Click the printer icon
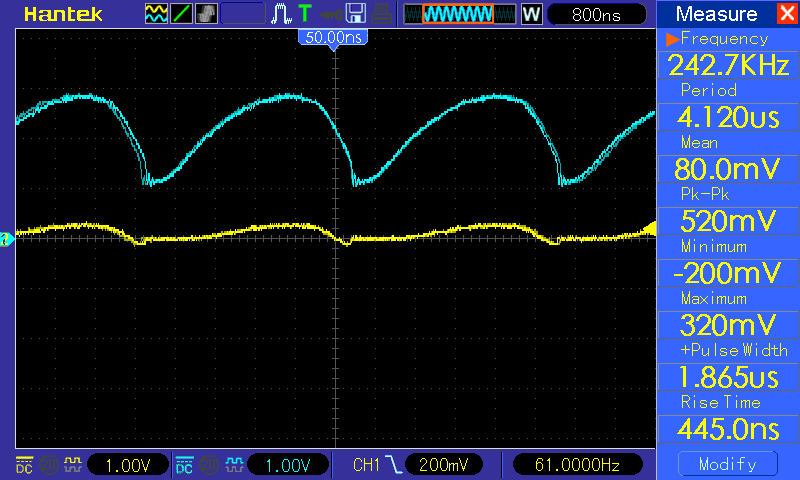The height and width of the screenshot is (480, 800). [x=381, y=14]
